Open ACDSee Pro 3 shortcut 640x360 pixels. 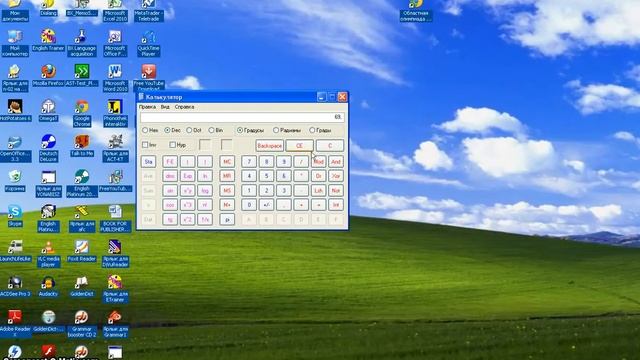(15, 285)
